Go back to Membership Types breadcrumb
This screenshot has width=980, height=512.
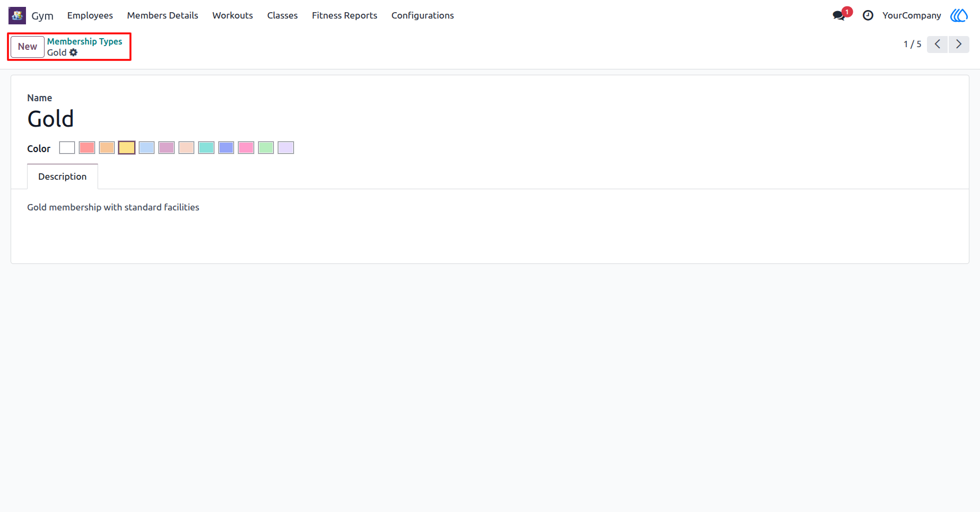[x=85, y=41]
